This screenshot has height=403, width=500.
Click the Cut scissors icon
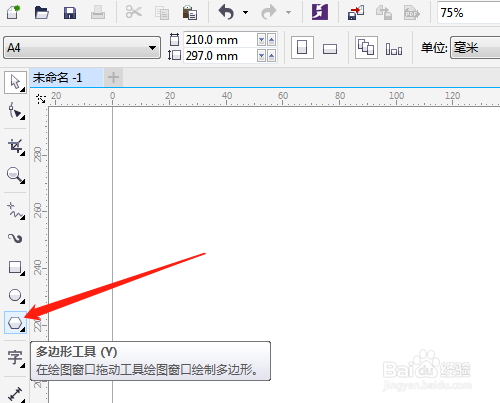[134, 12]
